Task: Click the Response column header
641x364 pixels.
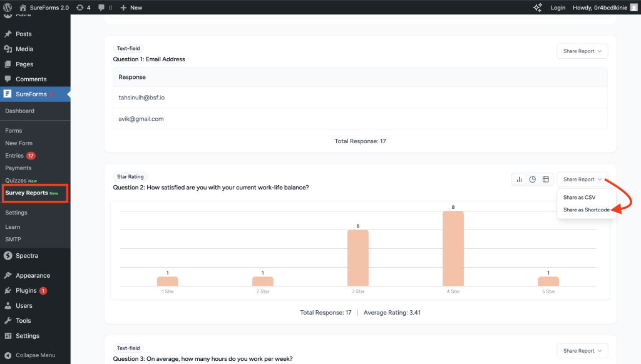Action: (360, 77)
